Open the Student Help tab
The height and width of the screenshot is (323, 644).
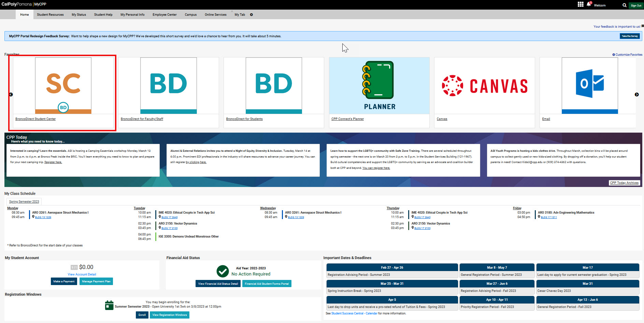click(x=103, y=15)
